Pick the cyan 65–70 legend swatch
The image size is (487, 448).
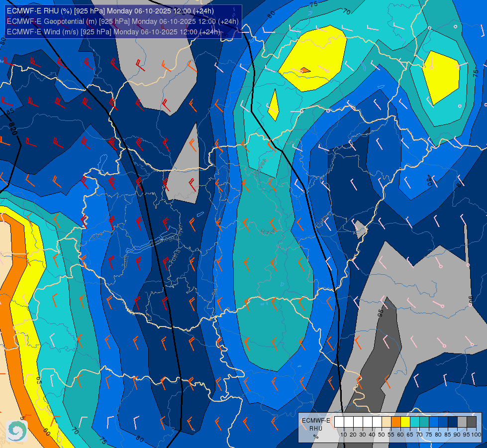coord(415,422)
